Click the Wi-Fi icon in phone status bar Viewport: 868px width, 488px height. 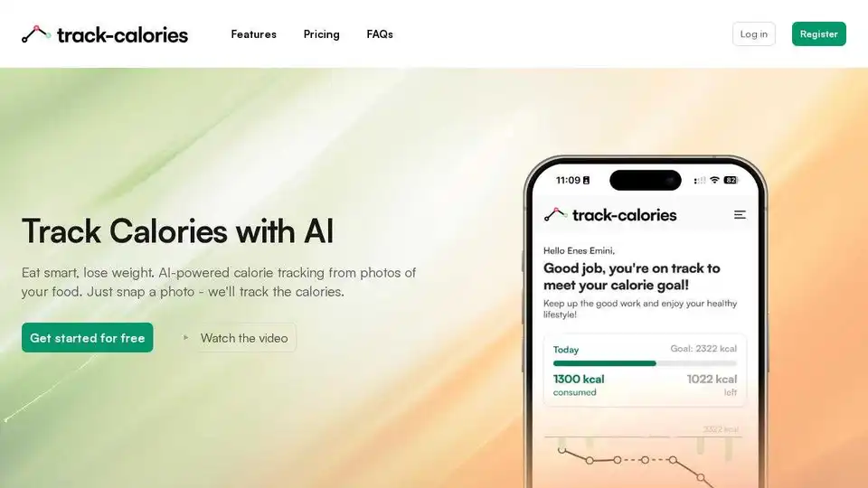(x=714, y=181)
